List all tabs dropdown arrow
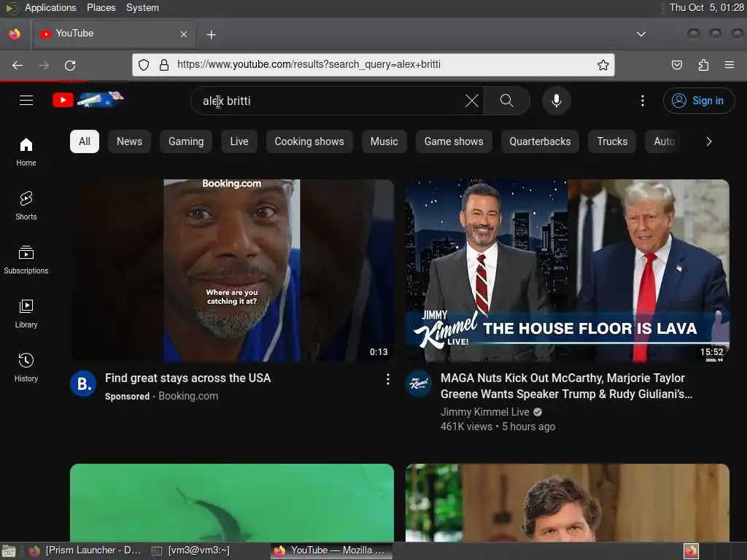Image resolution: width=747 pixels, height=560 pixels. pos(641,34)
